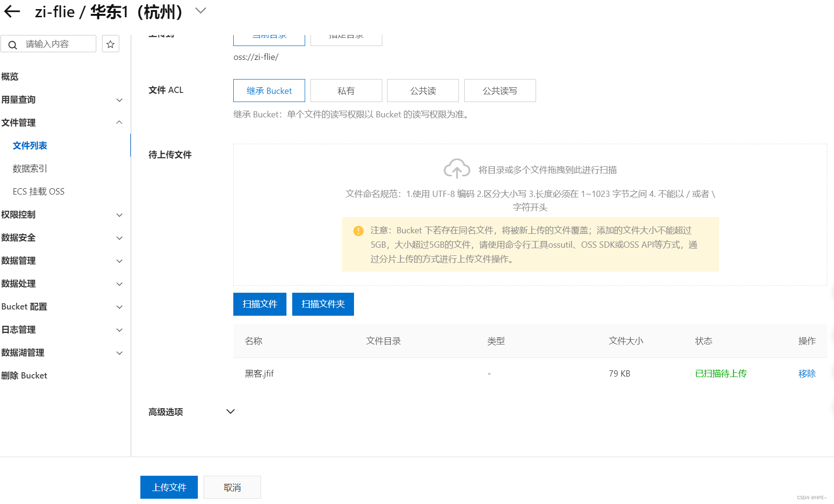Click the back arrow icon
The height and width of the screenshot is (504, 834).
(x=12, y=11)
